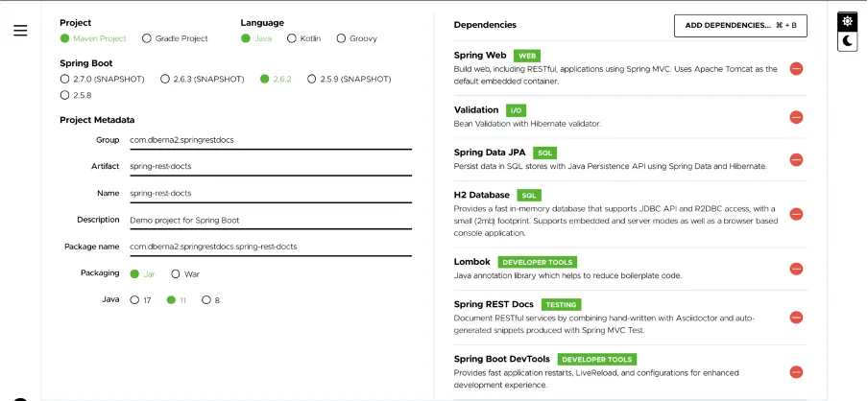Click the Dependencies heading
Screen dimensions: 868x401
coord(485,25)
